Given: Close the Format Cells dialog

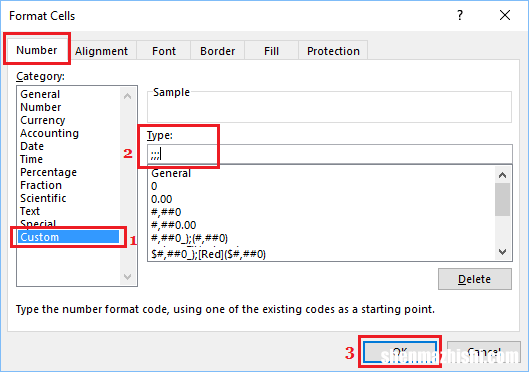Looking at the screenshot, I should [x=505, y=15].
